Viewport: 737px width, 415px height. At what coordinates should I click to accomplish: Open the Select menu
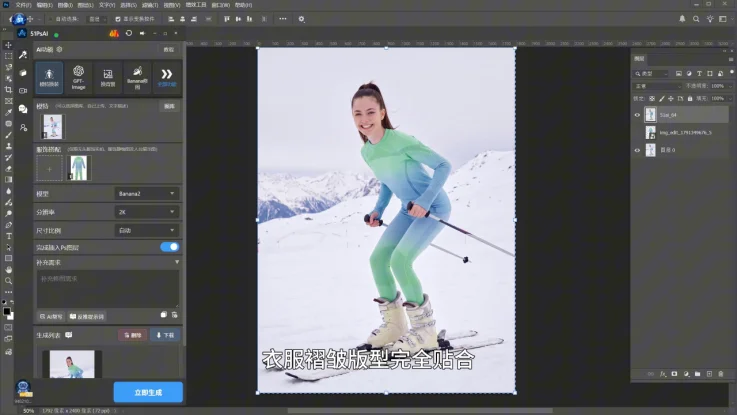point(128,5)
